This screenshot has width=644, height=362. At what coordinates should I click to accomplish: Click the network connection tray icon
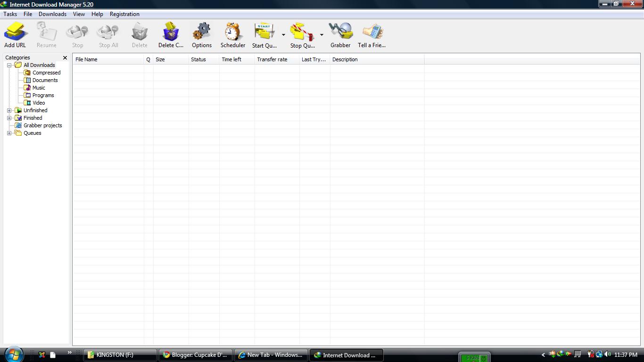click(x=599, y=354)
